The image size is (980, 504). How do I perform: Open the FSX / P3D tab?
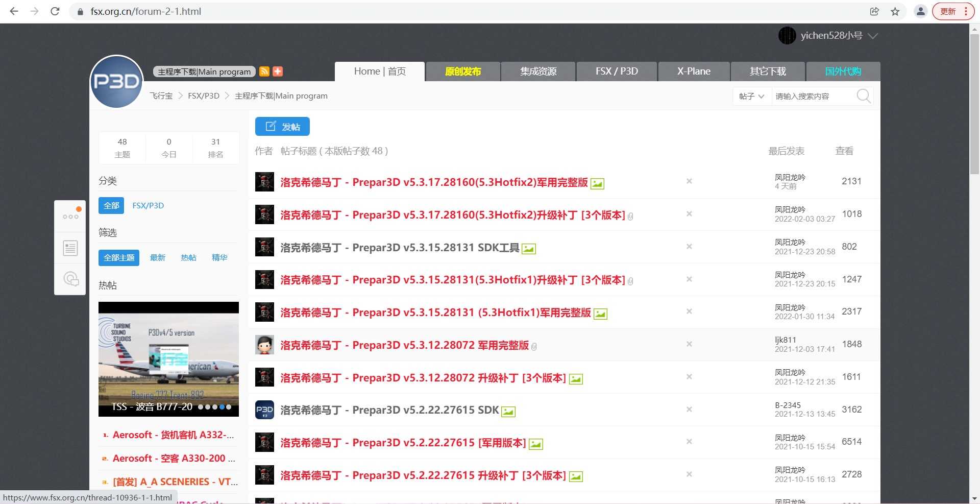[x=617, y=71]
